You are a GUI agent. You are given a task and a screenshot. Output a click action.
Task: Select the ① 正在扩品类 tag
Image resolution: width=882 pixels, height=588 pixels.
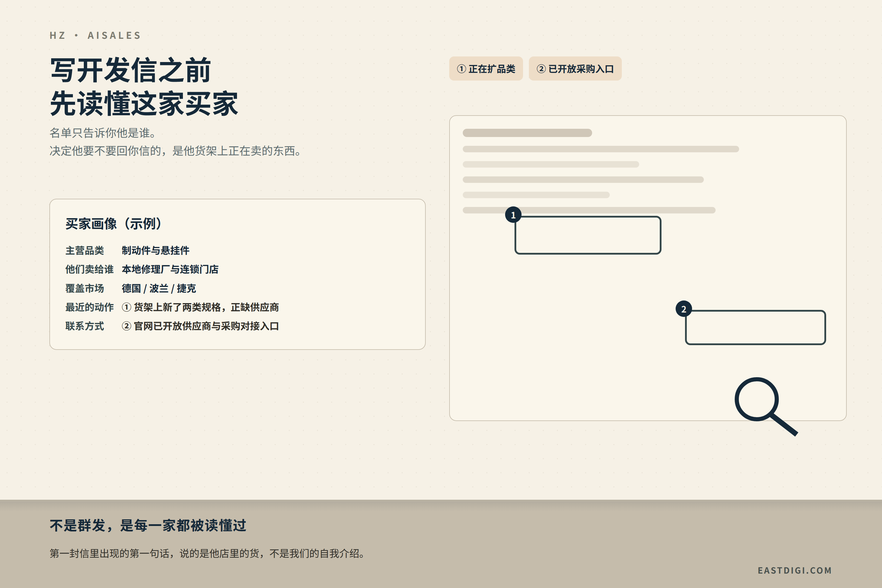click(486, 69)
